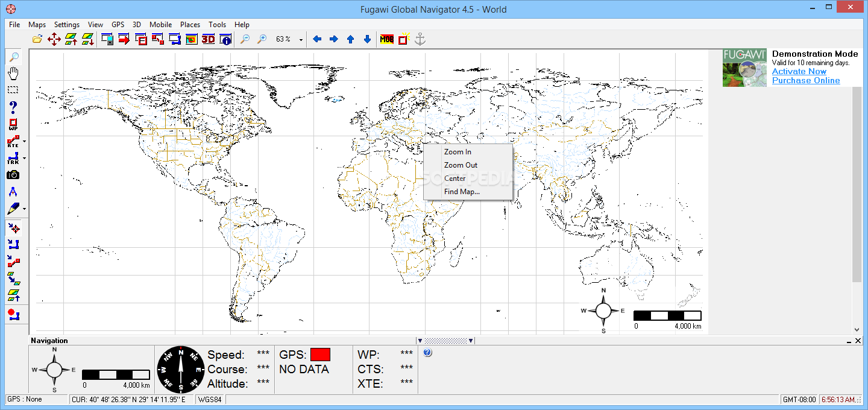
Task: Click the monitor with mobile device icon
Action: (108, 39)
